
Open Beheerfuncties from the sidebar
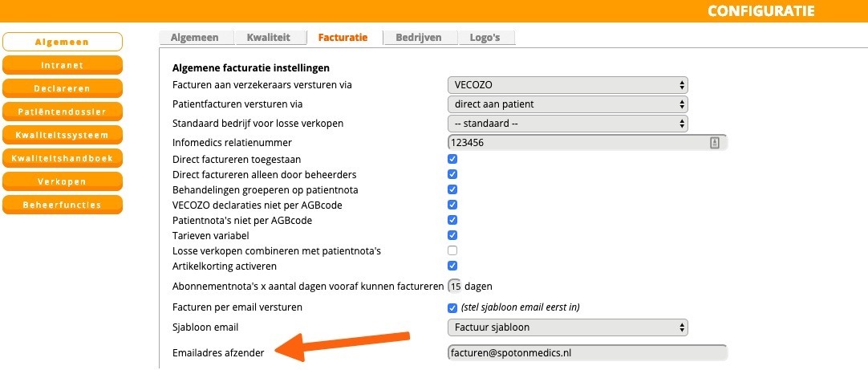(62, 205)
